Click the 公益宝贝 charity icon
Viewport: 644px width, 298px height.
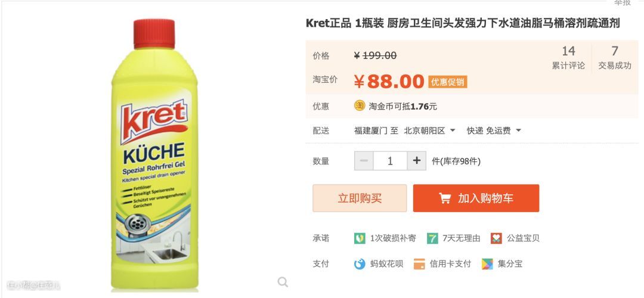pyautogui.click(x=496, y=238)
